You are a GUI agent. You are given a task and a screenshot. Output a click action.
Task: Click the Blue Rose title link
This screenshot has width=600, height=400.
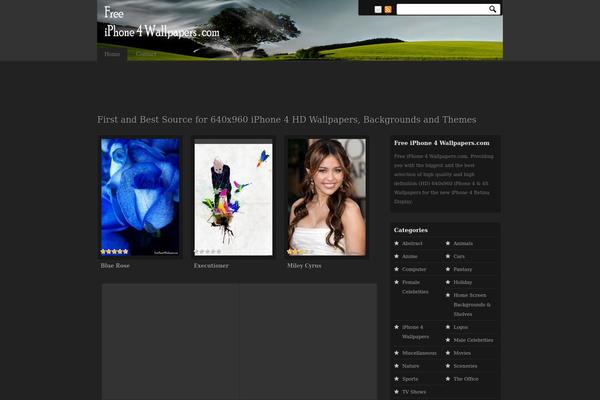coord(115,266)
